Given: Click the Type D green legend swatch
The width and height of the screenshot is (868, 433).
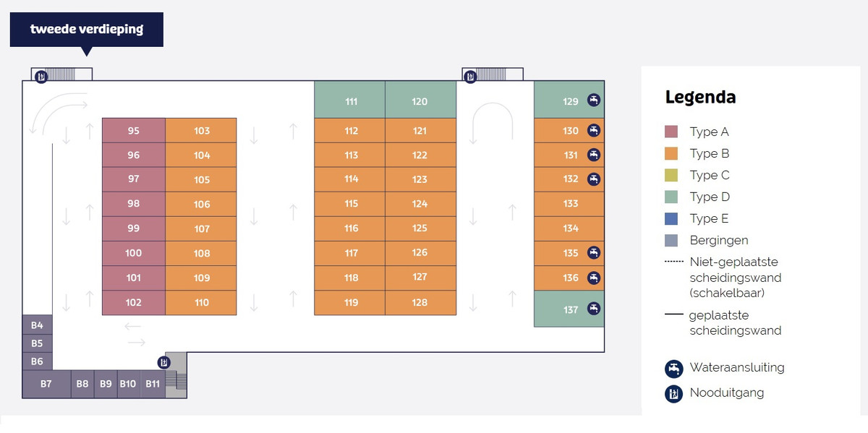Looking at the screenshot, I should pyautogui.click(x=671, y=197).
